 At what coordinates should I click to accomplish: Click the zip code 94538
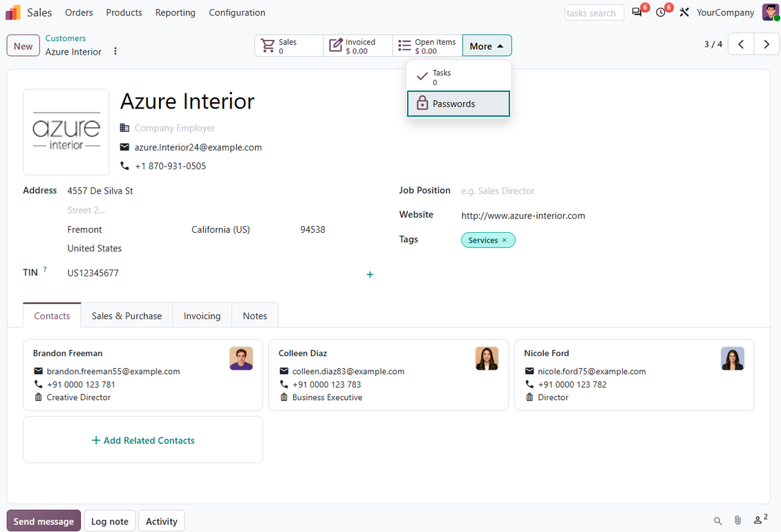pos(313,229)
